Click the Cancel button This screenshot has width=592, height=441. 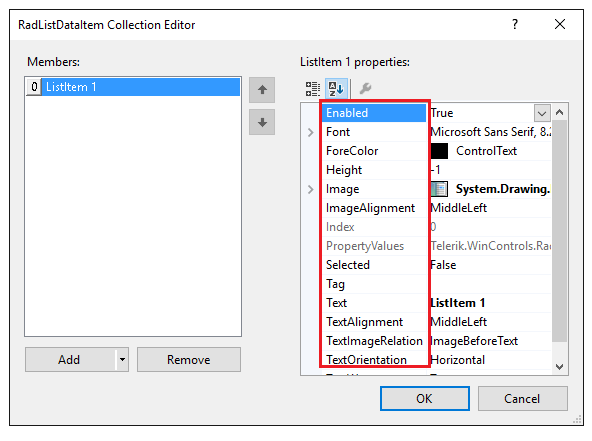(523, 398)
